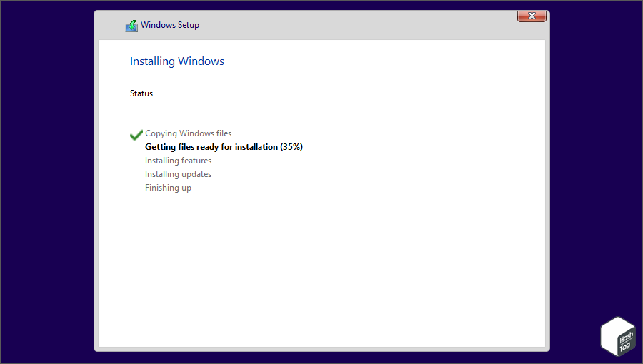Click the 'Installing features' step
Viewport: 643px width, 364px height.
(x=179, y=161)
